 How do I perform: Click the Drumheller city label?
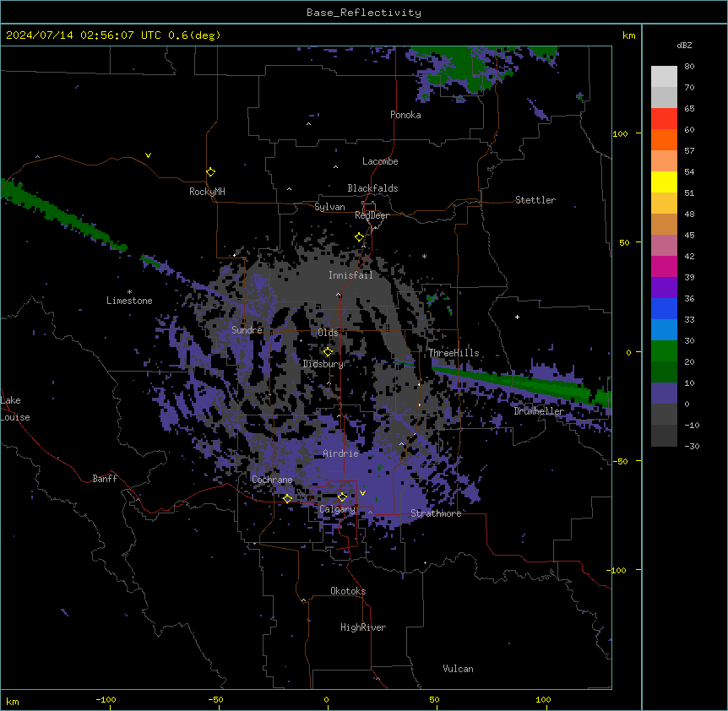pyautogui.click(x=539, y=411)
